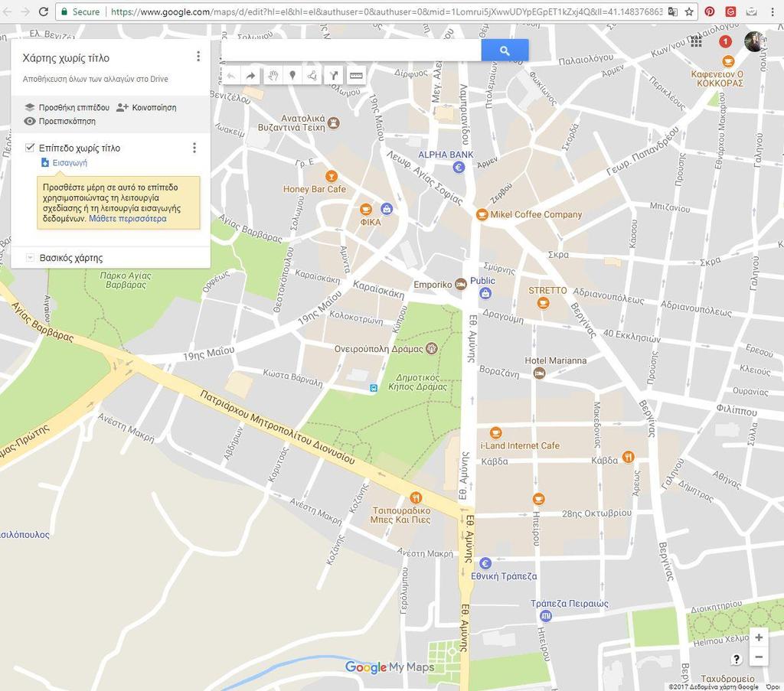The width and height of the screenshot is (784, 691).
Task: Zoom in with the plus button
Action: coord(759,637)
